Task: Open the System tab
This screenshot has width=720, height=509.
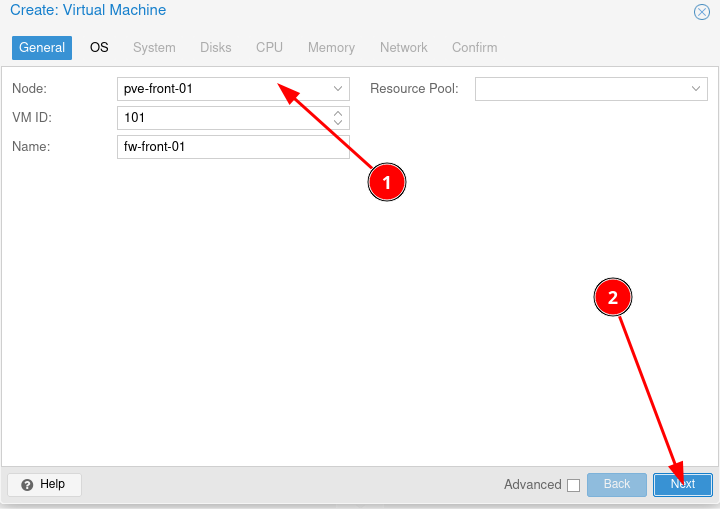Action: (x=154, y=48)
